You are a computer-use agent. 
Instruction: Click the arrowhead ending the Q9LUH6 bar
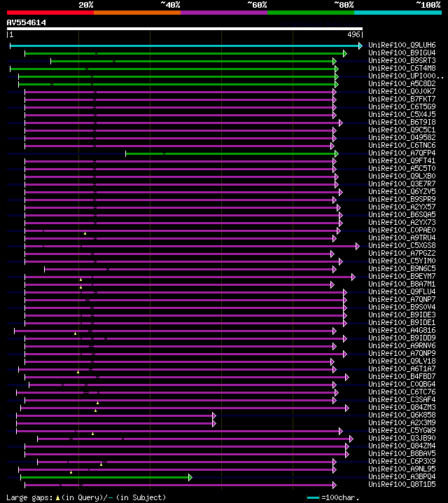pyautogui.click(x=360, y=46)
